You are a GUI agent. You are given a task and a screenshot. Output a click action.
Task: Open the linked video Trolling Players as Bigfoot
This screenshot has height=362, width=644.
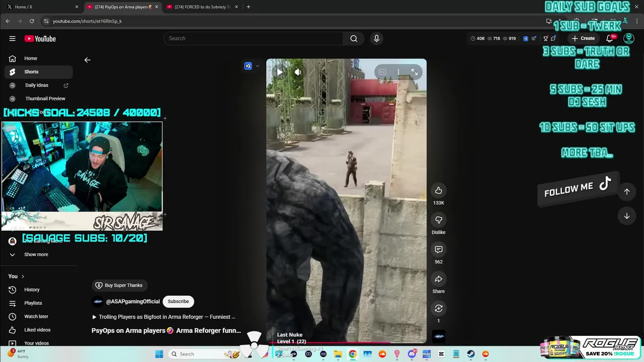tap(164, 317)
